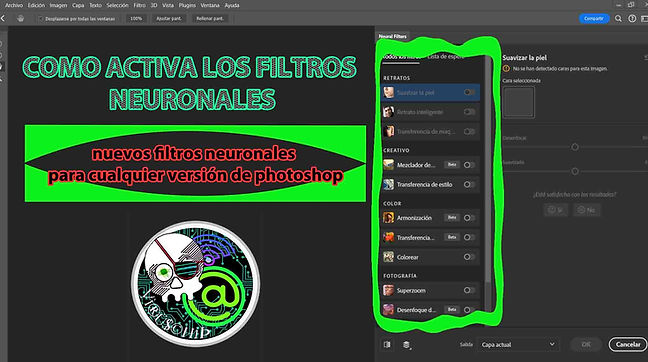Image resolution: width=648 pixels, height=362 pixels.
Task: Click the Compartir button
Action: tap(594, 19)
